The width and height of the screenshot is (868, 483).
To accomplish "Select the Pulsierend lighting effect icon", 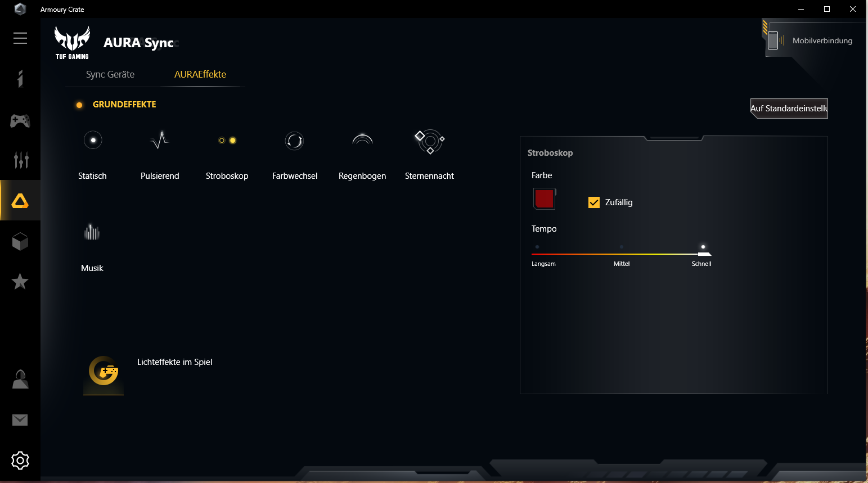I will click(160, 140).
